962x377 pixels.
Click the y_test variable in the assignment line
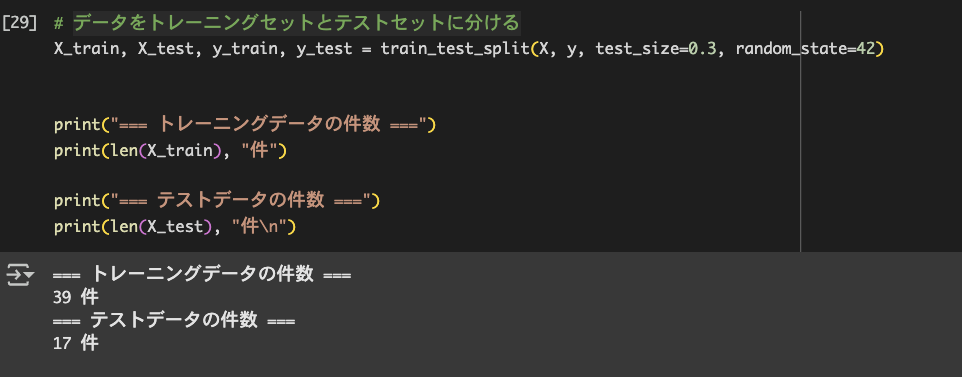click(x=324, y=49)
